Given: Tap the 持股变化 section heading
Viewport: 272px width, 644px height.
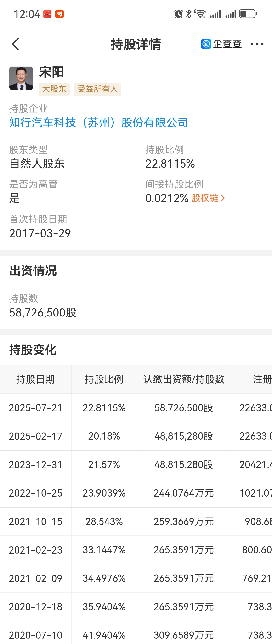Looking at the screenshot, I should [x=33, y=350].
